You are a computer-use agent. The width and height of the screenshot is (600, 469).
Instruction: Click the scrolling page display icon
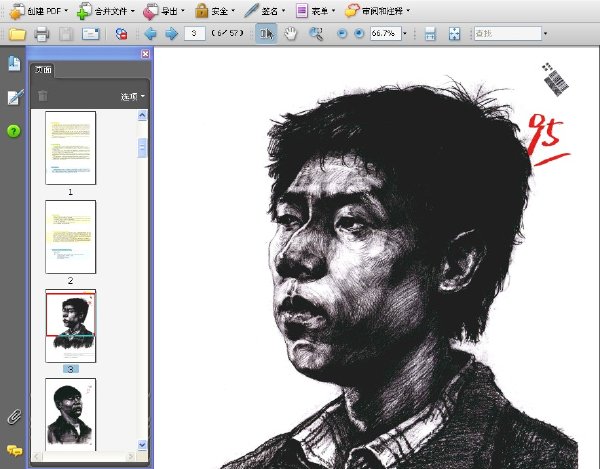tap(430, 34)
